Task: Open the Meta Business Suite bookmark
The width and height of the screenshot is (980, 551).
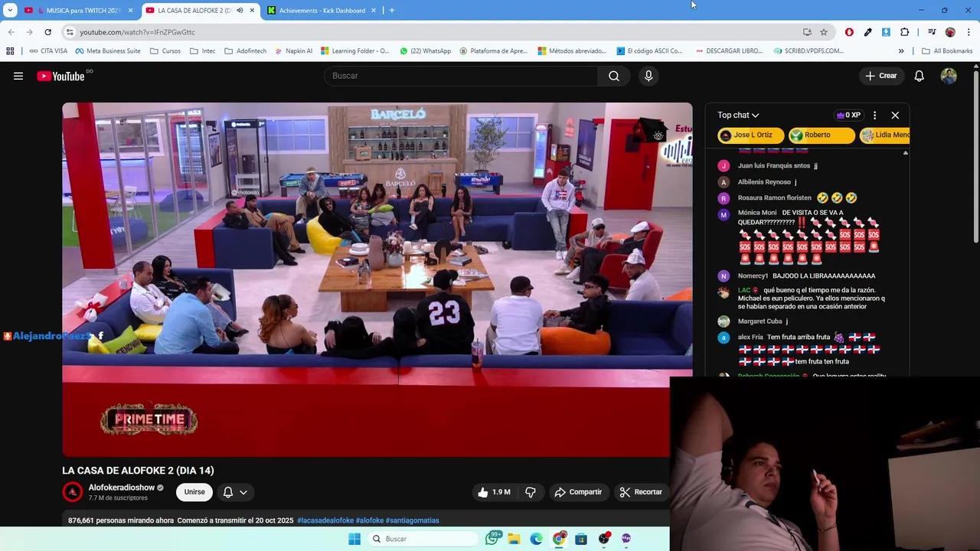Action: click(108, 51)
